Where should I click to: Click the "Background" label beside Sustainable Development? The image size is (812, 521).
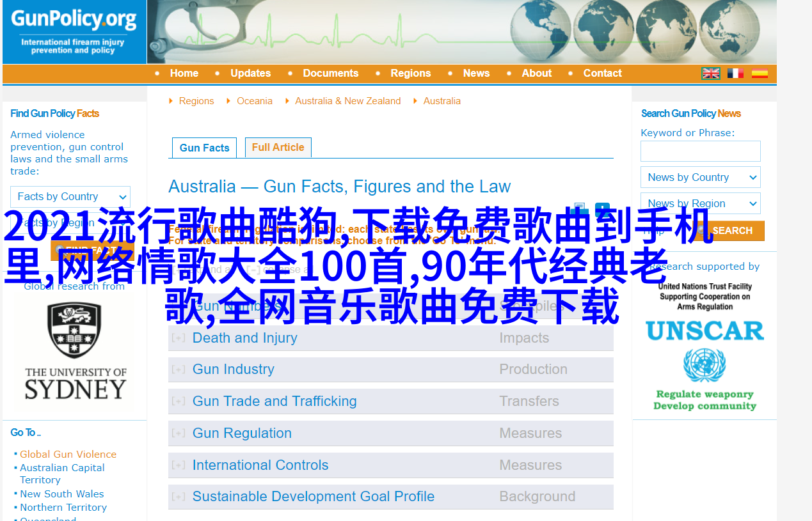(537, 497)
